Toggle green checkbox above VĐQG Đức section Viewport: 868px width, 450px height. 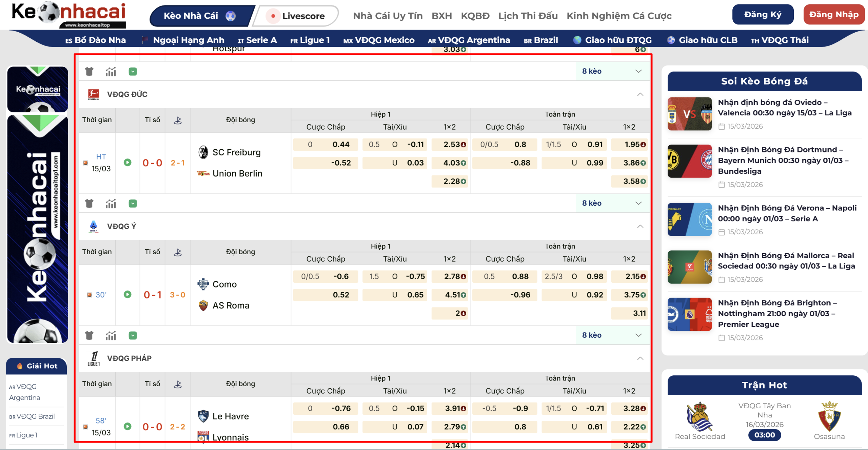tap(133, 71)
